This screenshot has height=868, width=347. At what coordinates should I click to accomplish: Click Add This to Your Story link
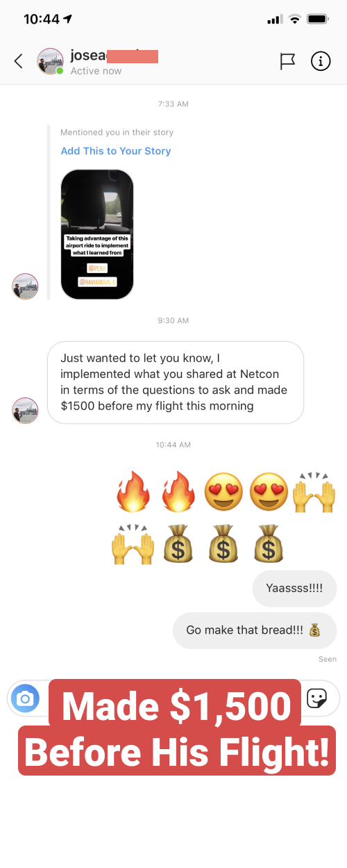[x=116, y=151]
